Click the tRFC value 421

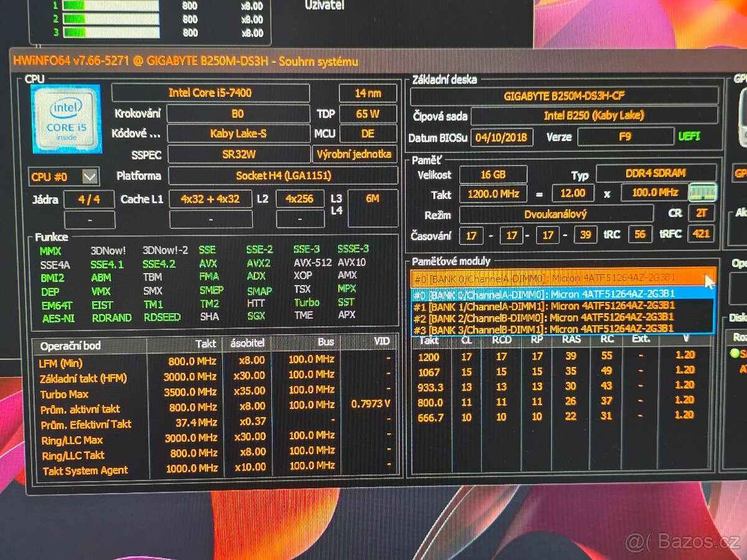[701, 235]
